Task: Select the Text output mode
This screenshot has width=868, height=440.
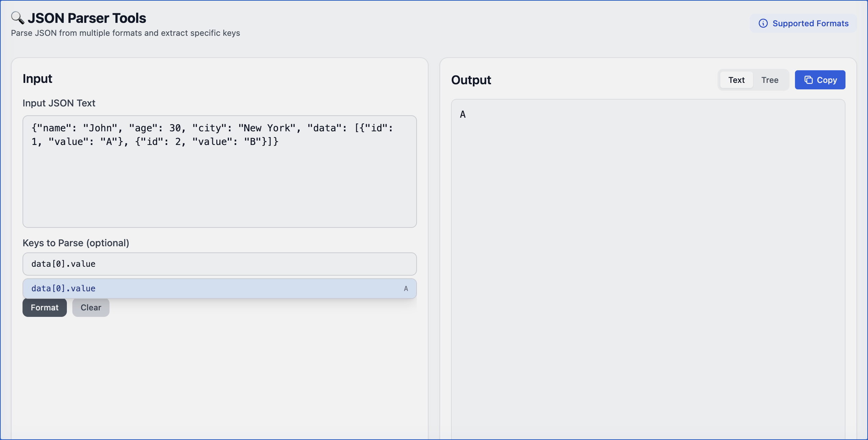Action: coord(736,80)
